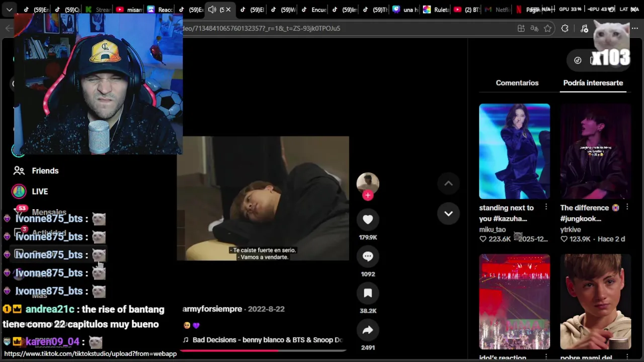Save video with the bookmark icon
Screen dimensions: 644x362
(368, 293)
